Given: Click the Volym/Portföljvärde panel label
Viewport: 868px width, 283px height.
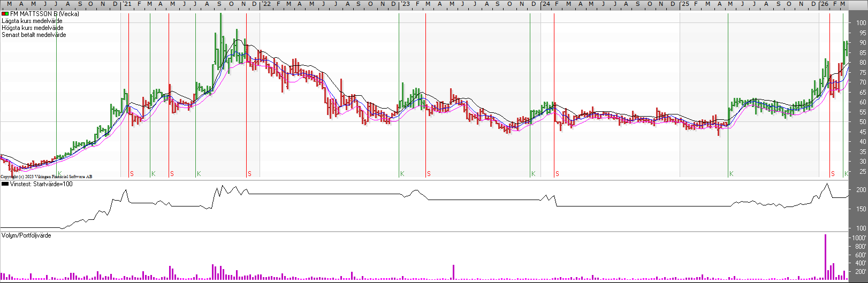Looking at the screenshot, I should (x=27, y=235).
